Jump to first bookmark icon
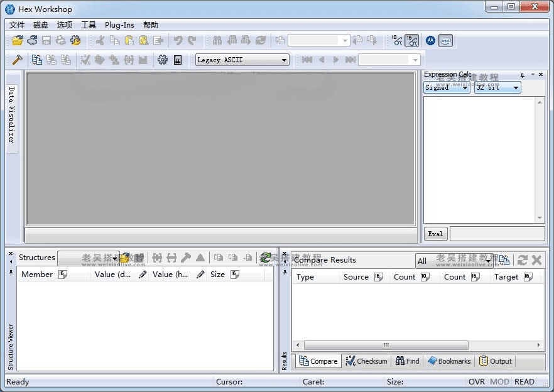Viewport: 554px width, 392px height. (307, 60)
